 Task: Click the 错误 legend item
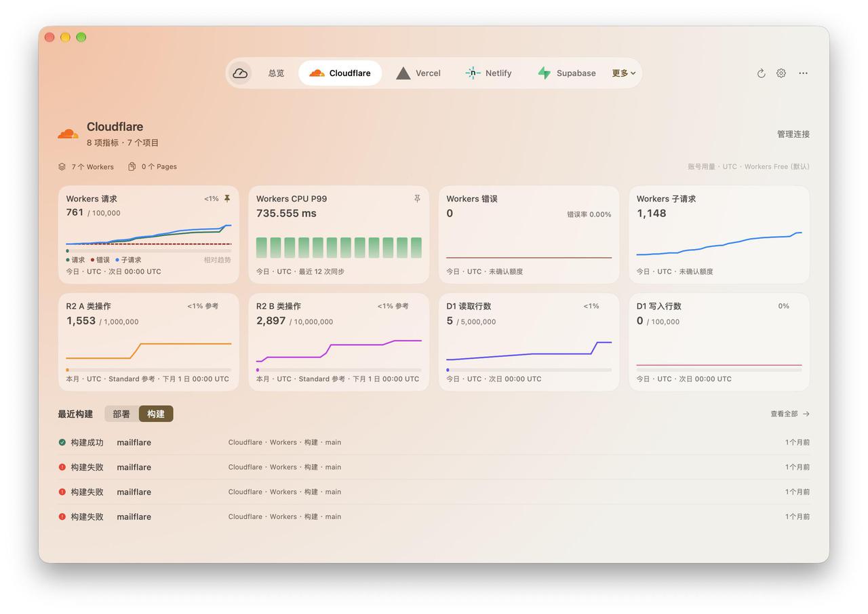coord(100,260)
